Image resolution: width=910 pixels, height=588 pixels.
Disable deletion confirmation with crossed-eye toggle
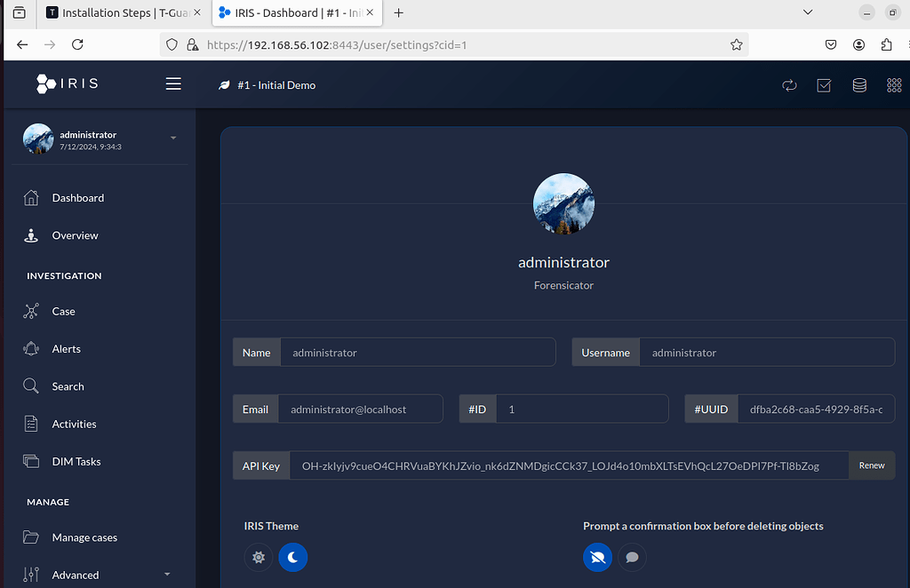597,558
